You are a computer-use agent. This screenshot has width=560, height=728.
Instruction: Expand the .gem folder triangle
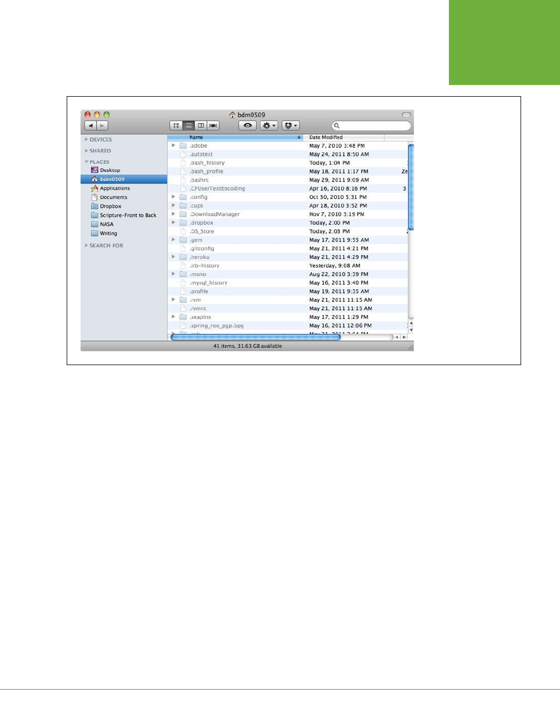click(x=173, y=240)
